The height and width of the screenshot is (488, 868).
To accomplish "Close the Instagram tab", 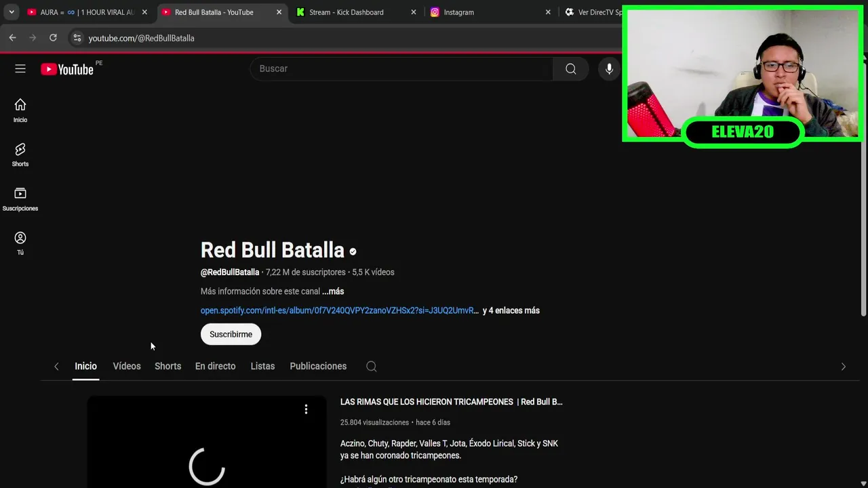I will (x=548, y=12).
